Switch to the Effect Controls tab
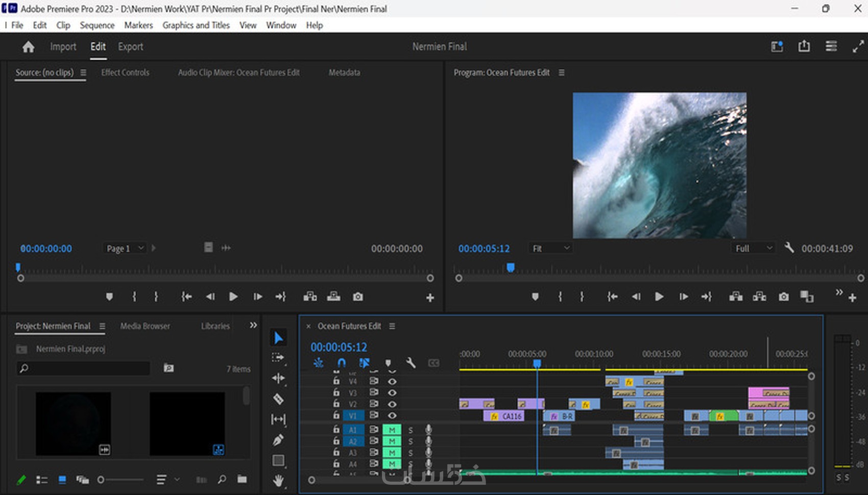 click(125, 72)
